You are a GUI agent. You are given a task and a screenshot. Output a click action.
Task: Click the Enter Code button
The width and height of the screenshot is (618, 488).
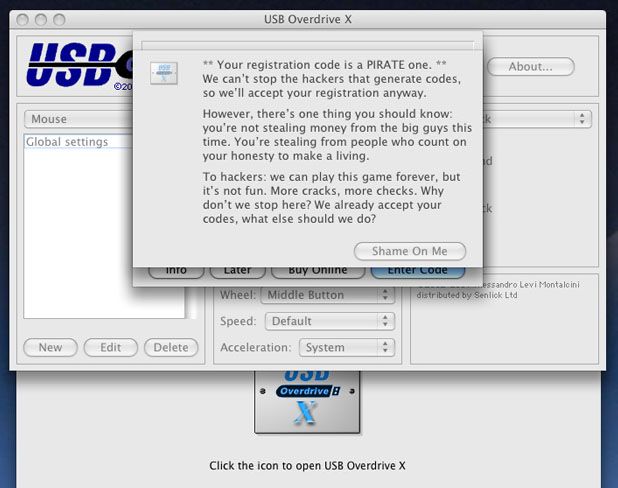pyautogui.click(x=418, y=272)
